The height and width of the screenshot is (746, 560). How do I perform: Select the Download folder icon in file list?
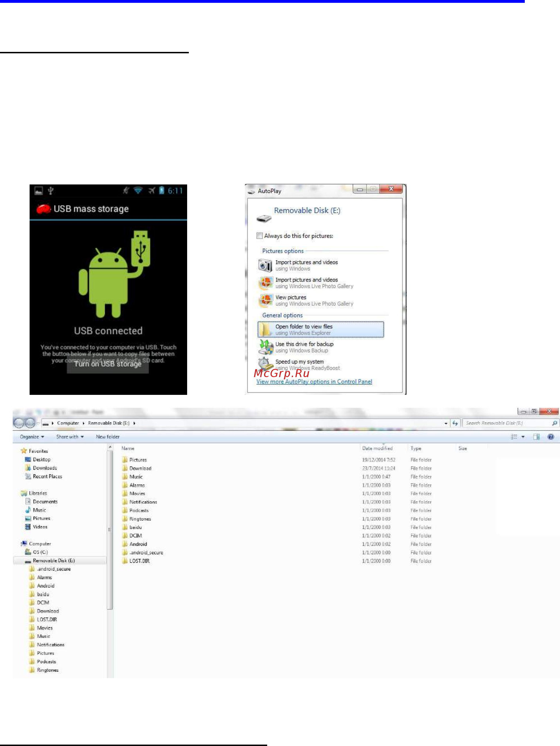coord(125,468)
